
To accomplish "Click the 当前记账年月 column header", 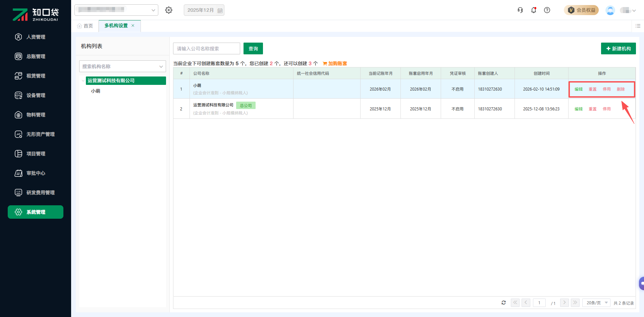I will pos(381,73).
